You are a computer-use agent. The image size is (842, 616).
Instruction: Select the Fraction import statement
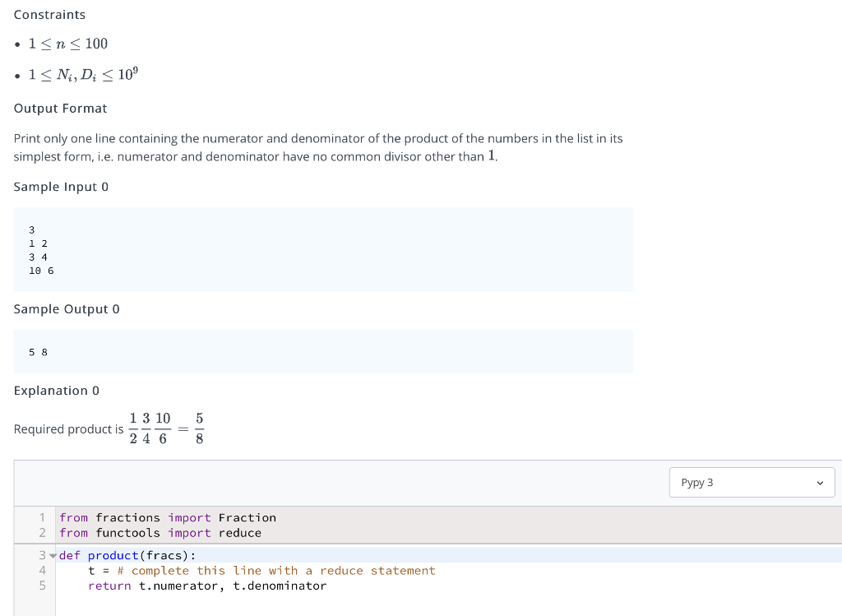[167, 517]
